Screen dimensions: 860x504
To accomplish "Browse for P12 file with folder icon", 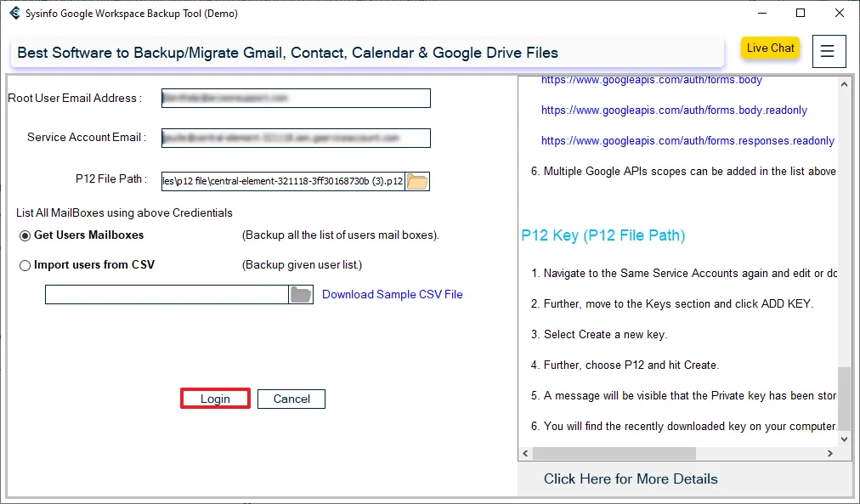I will click(x=417, y=182).
